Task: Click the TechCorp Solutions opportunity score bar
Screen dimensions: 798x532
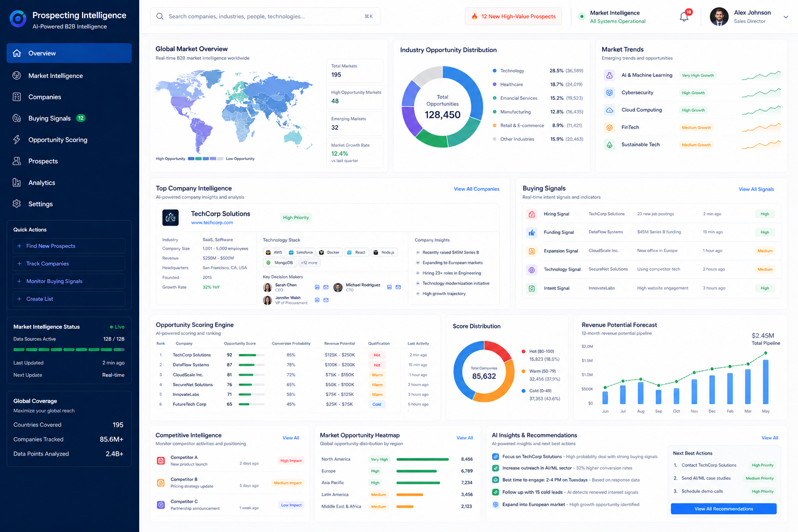Action: point(251,355)
